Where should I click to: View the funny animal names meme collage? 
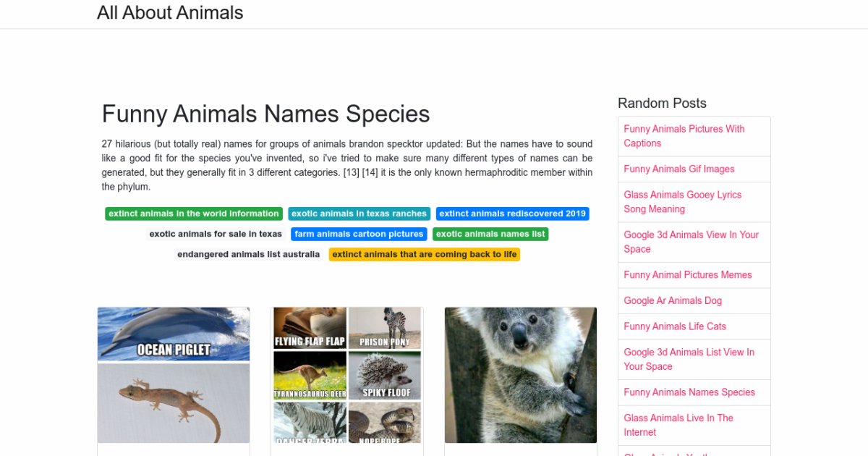(347, 375)
